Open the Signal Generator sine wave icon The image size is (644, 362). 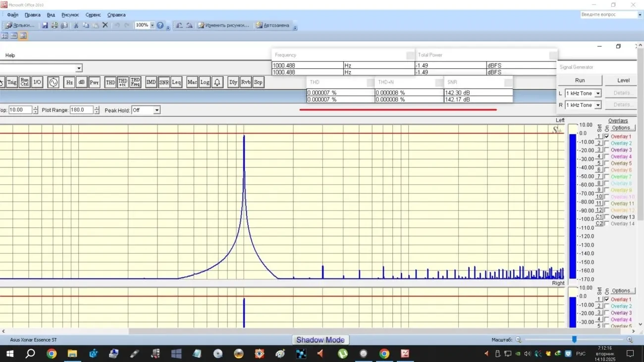coord(53,82)
